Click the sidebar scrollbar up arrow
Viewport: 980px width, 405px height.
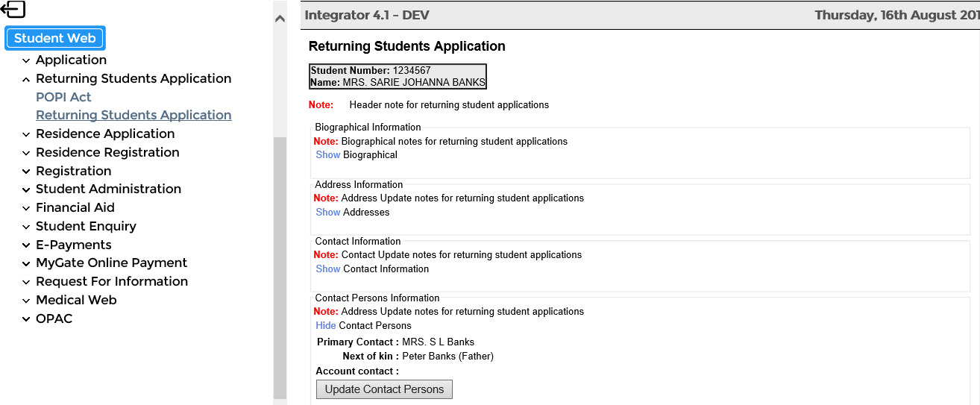tap(280, 19)
